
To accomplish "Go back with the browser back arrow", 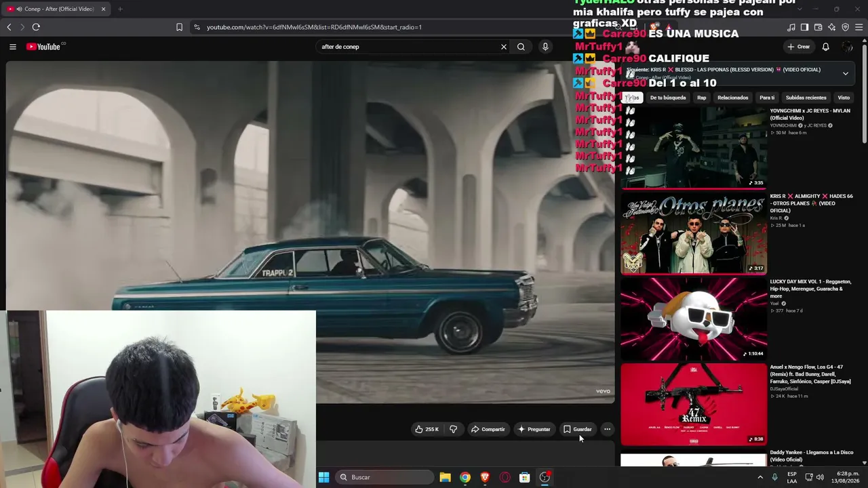I will tap(9, 27).
